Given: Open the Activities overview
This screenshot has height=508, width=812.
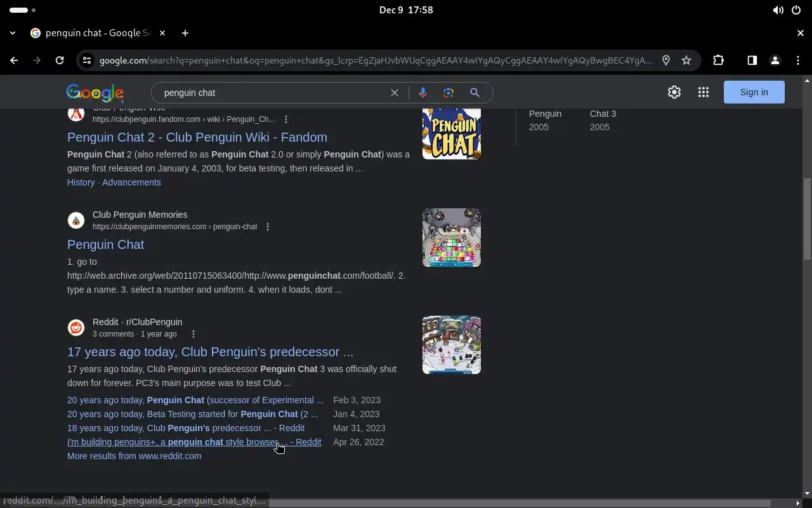Looking at the screenshot, I should (23, 10).
